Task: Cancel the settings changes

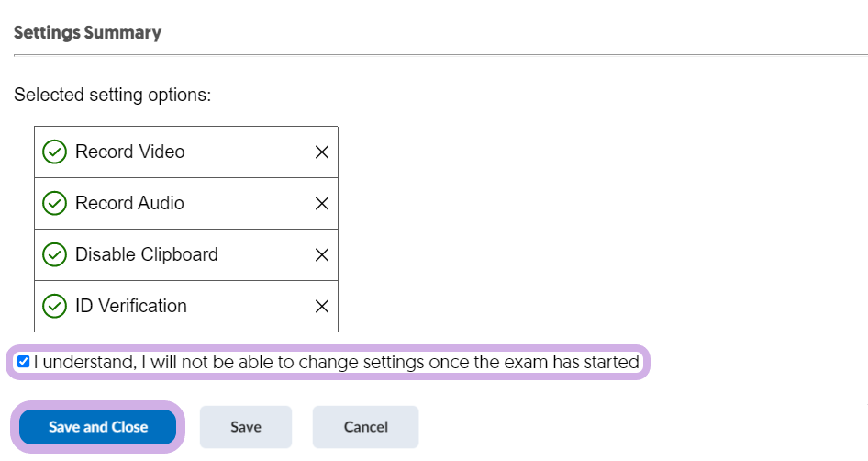Action: [x=365, y=427]
